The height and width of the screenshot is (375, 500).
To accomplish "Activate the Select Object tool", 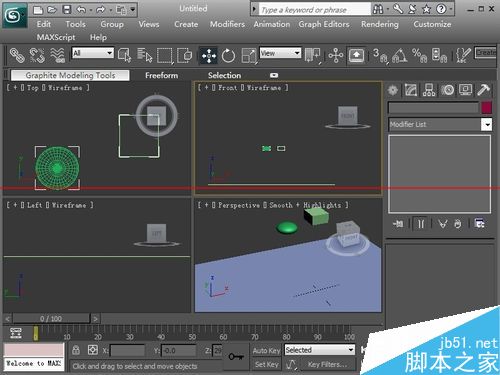I will tap(124, 55).
